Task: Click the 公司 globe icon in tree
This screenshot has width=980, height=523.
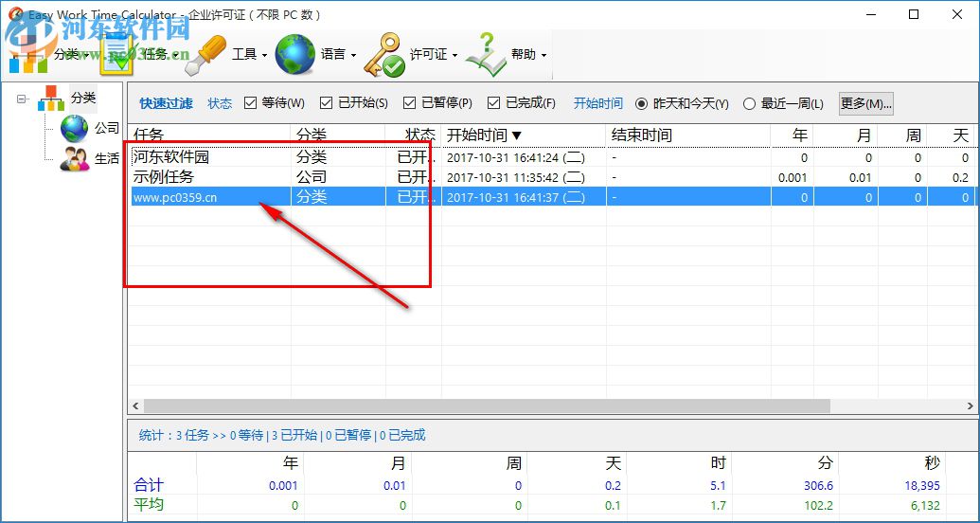Action: pos(74,129)
